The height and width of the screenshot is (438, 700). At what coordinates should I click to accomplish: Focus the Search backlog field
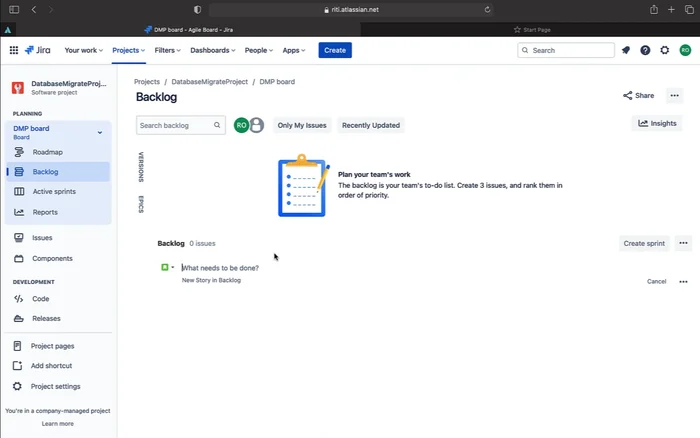tap(180, 125)
